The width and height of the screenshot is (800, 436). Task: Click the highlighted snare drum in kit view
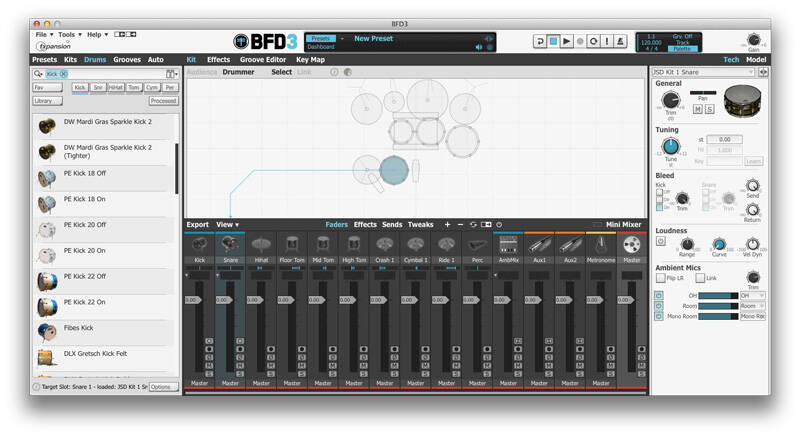tap(394, 170)
